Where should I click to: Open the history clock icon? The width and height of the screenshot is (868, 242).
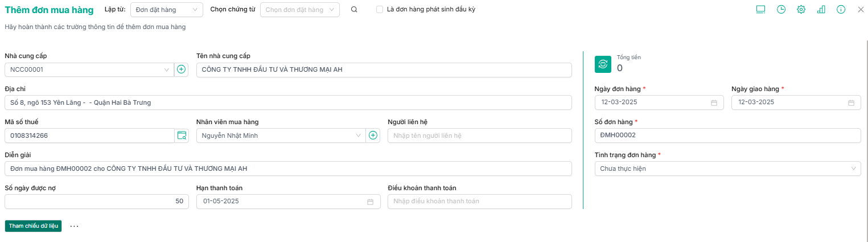pos(781,10)
